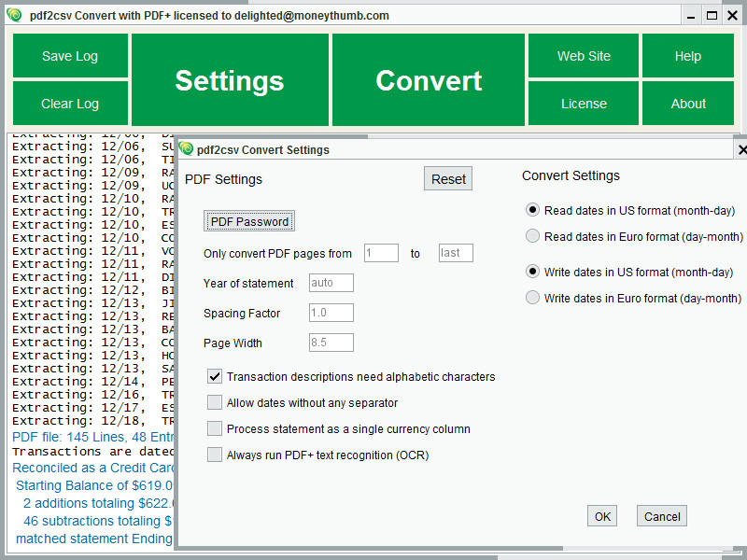Click the About button
This screenshot has height=560, width=747.
pos(688,104)
